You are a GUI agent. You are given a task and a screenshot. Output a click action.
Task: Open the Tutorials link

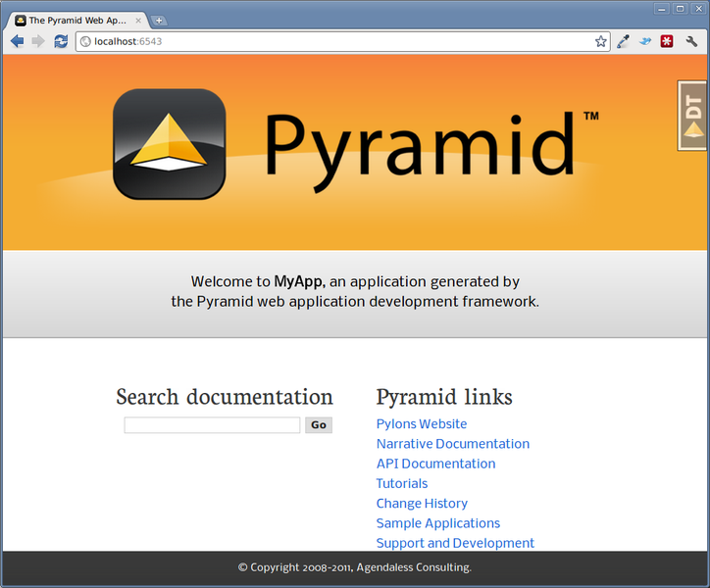click(x=402, y=483)
